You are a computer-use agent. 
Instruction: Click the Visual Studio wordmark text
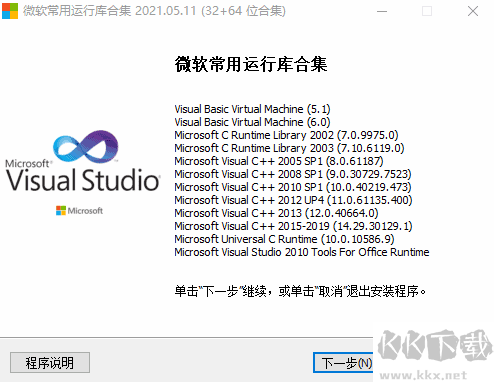83,180
